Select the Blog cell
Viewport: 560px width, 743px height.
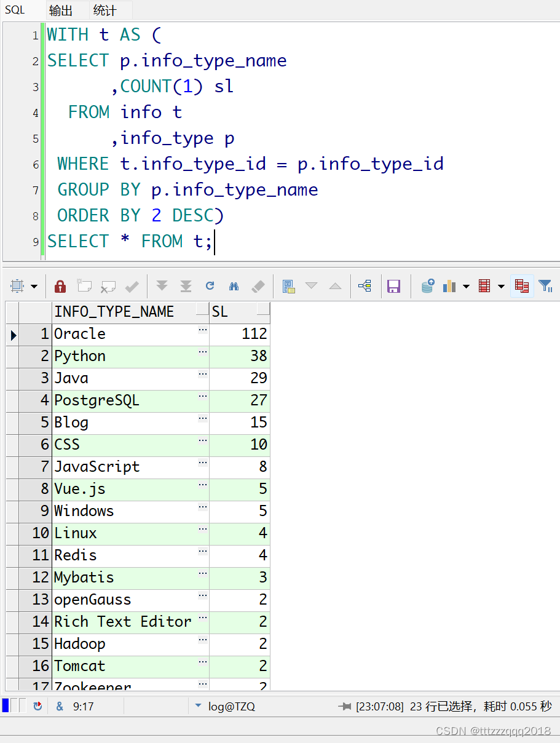tap(130, 423)
